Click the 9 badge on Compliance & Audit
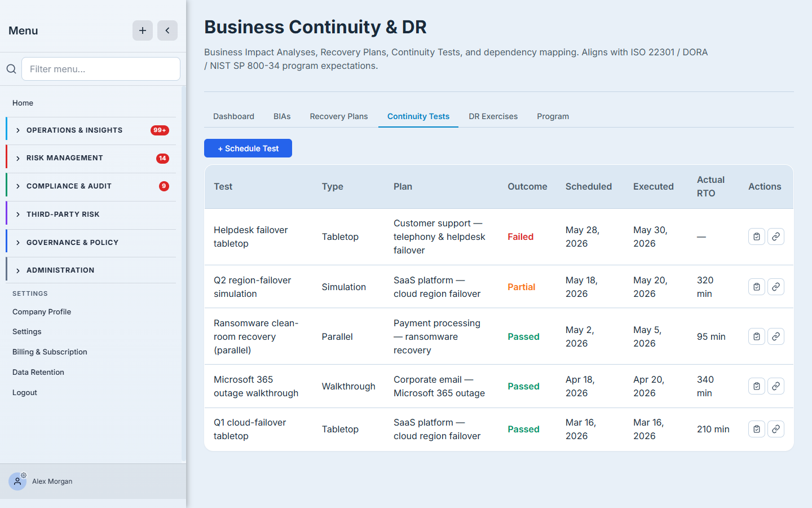 pyautogui.click(x=164, y=186)
